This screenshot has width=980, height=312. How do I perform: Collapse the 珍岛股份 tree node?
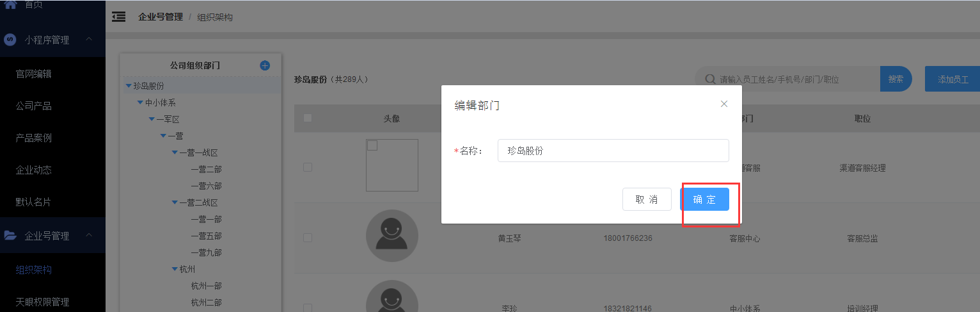tap(129, 86)
